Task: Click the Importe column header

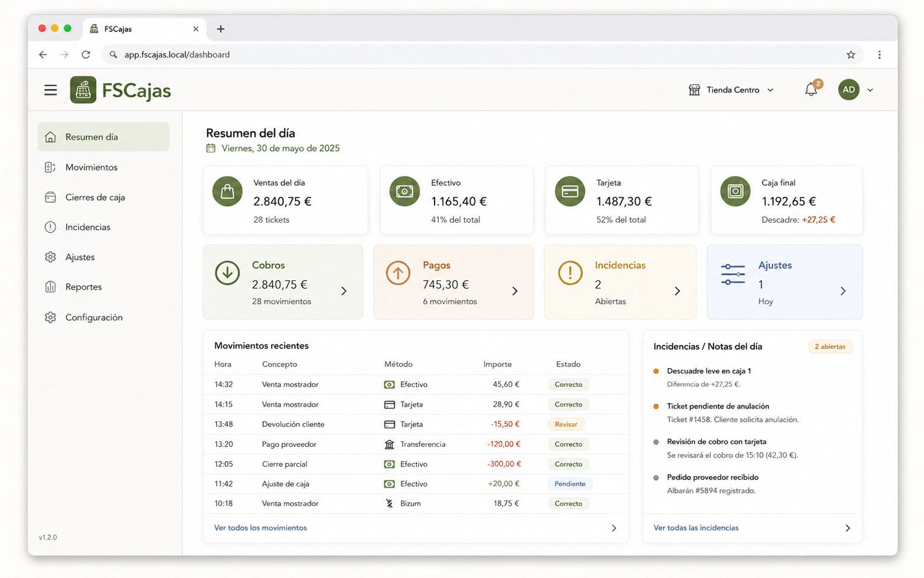Action: [498, 364]
